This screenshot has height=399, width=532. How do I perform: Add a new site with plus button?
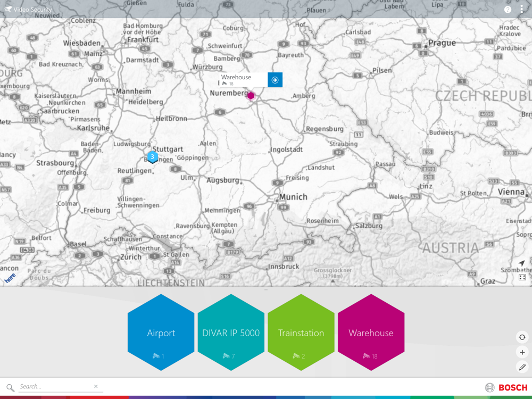tap(522, 352)
